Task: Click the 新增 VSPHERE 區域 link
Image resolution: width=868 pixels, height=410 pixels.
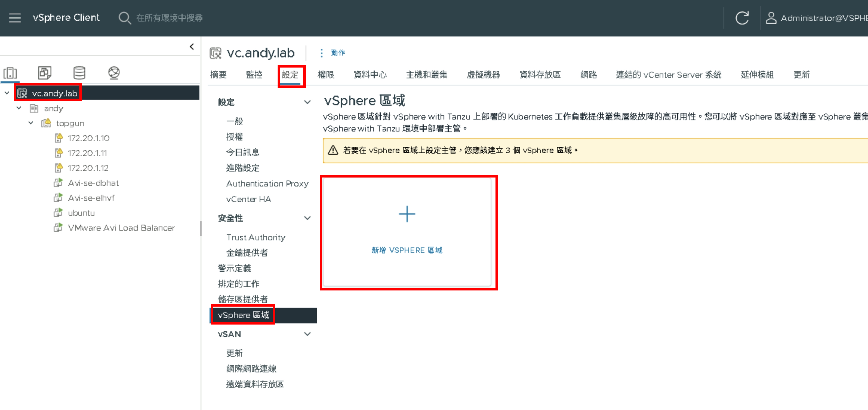Action: click(407, 250)
